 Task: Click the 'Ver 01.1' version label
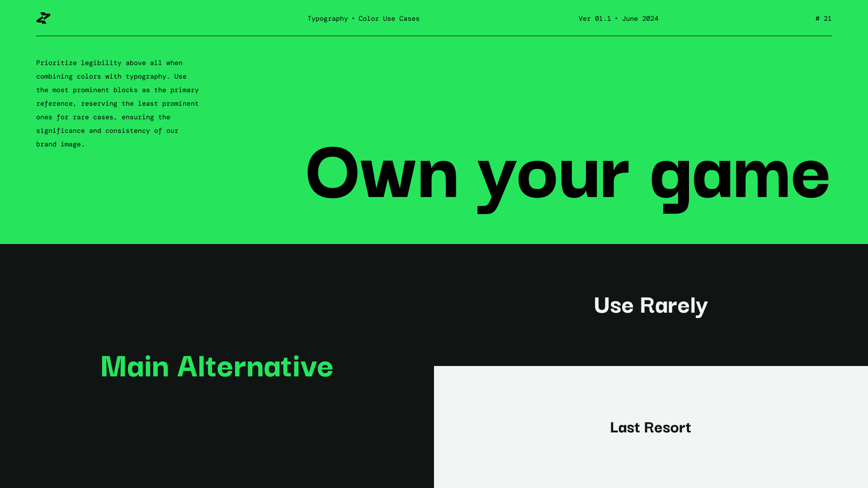[594, 19]
